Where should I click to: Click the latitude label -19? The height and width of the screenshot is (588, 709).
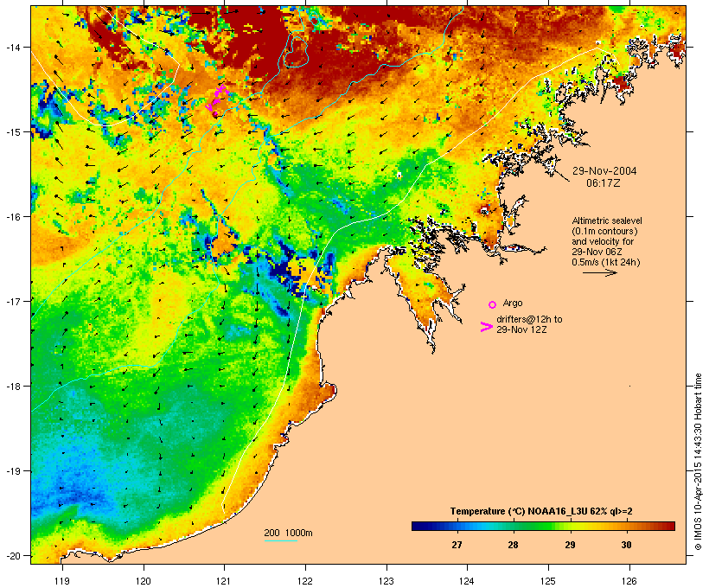click(x=12, y=471)
